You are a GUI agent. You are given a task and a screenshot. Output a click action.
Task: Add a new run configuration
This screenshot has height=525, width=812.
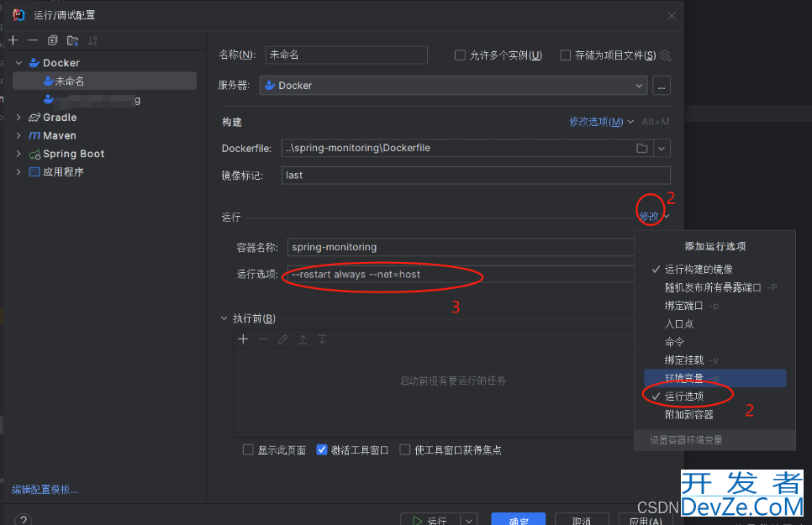13,40
